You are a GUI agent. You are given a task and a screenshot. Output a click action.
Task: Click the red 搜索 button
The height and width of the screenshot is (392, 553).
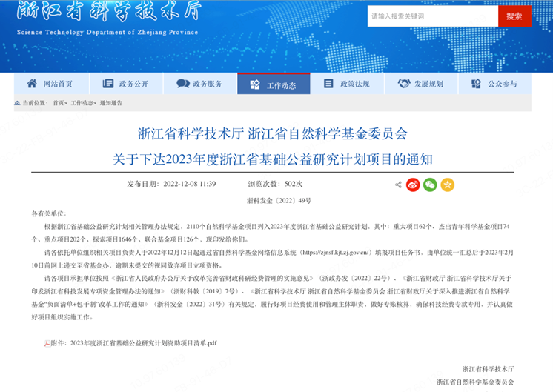click(x=514, y=16)
